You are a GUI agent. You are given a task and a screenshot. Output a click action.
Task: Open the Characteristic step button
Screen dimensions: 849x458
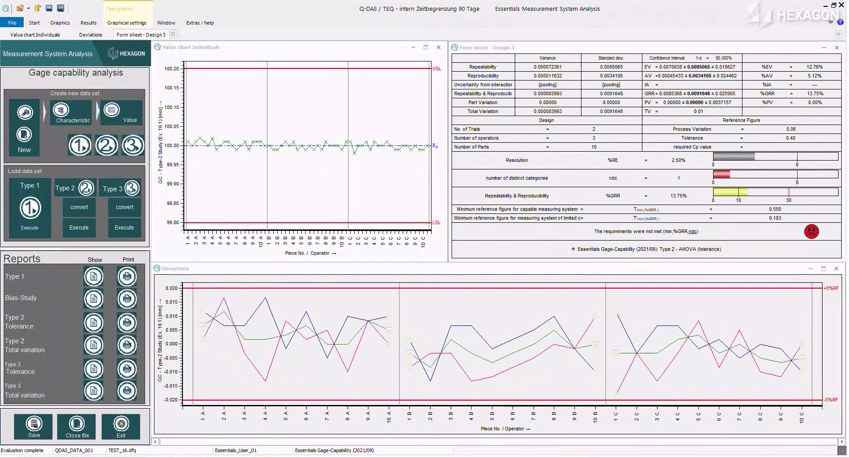(x=71, y=113)
